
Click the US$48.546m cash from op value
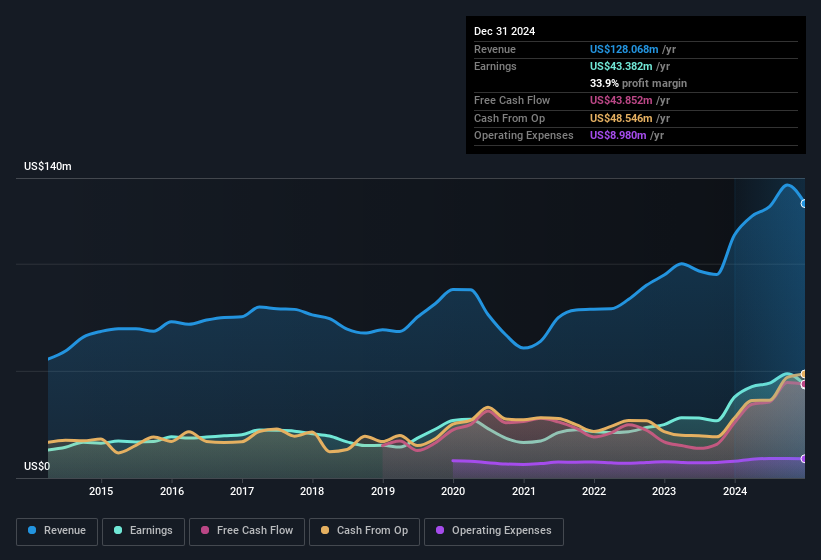coord(621,118)
